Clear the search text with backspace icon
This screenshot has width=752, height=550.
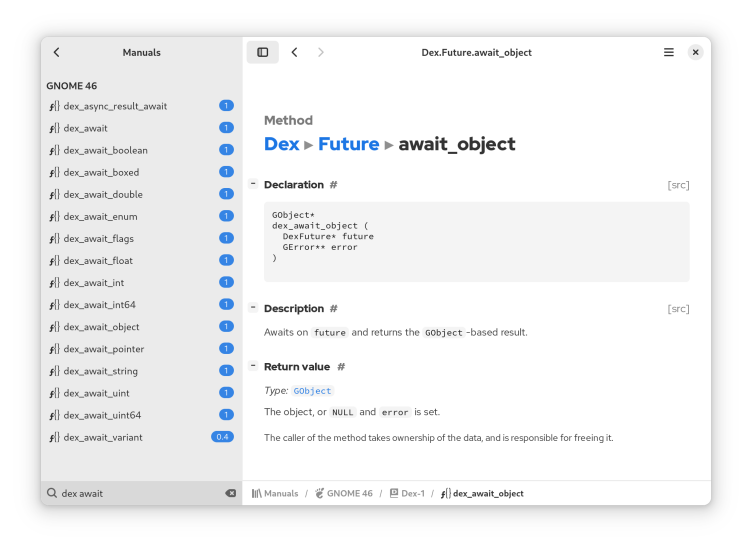click(230, 493)
